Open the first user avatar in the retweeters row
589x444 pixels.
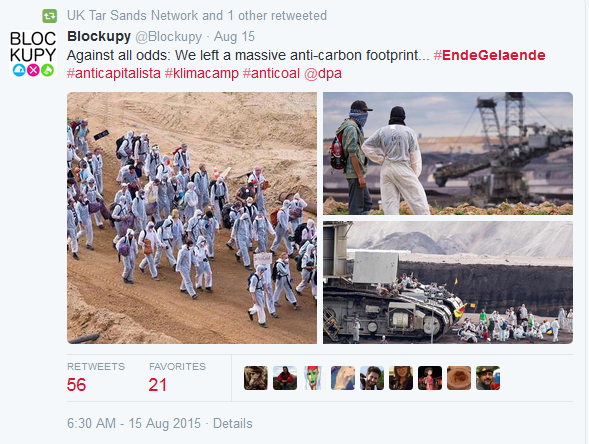[x=256, y=378]
